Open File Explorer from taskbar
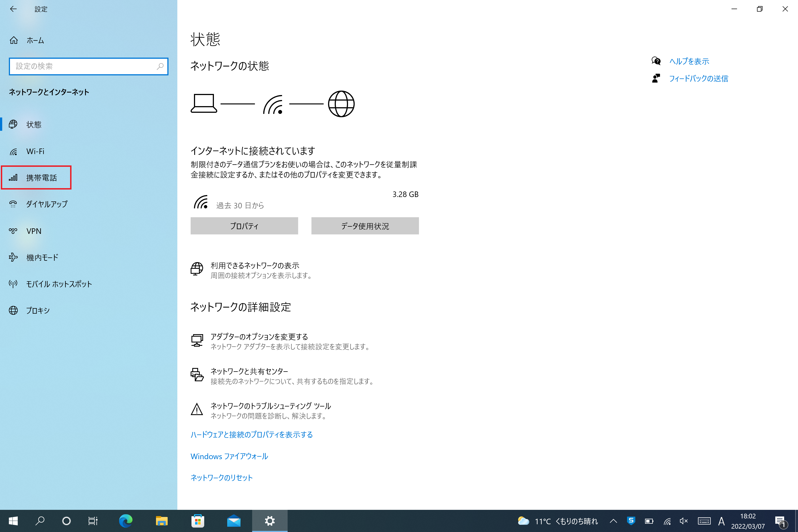The image size is (798, 532). [x=162, y=521]
